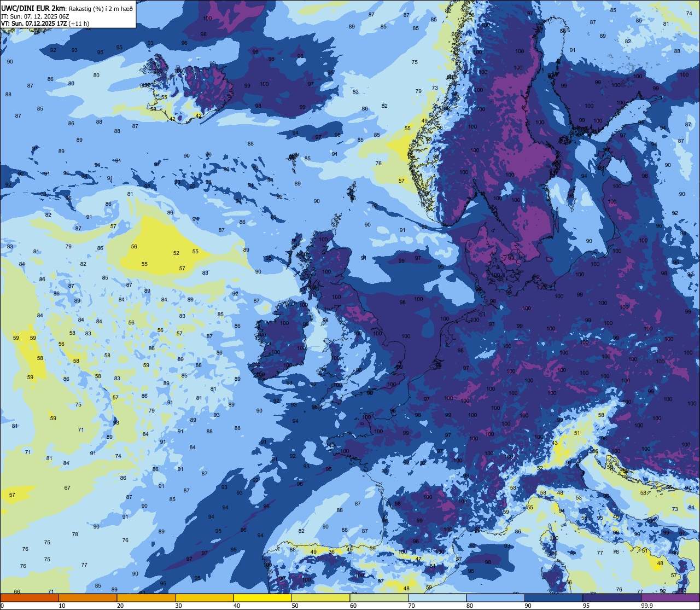Click the medium blue 90–95 legend swatch
Image resolution: width=700 pixels, height=610 pixels.
point(553,597)
